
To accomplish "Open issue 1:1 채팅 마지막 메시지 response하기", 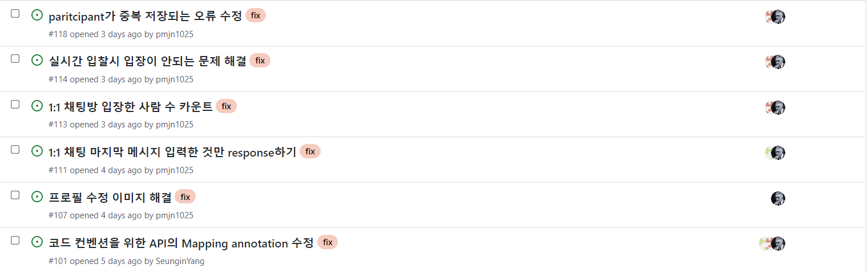I will [172, 152].
